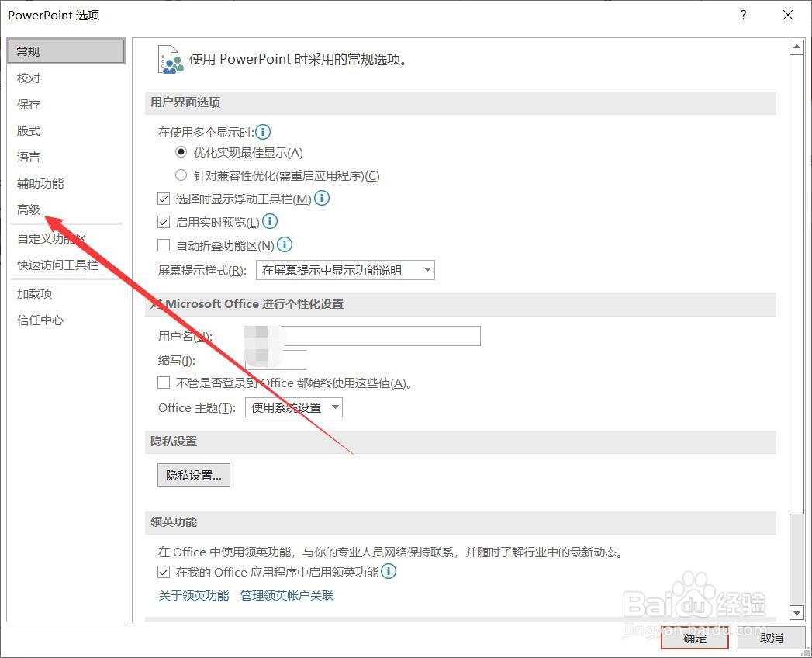
Task: Click the 取消 button
Action: [x=771, y=639]
